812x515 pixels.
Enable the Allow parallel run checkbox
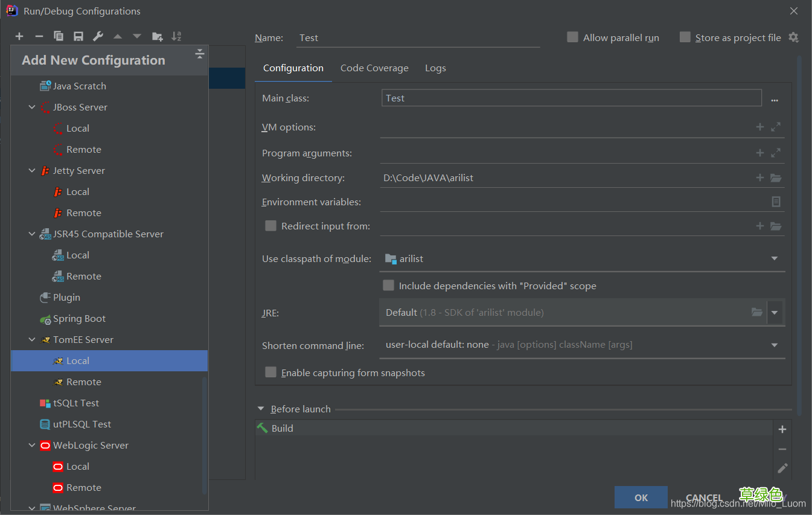(x=572, y=37)
